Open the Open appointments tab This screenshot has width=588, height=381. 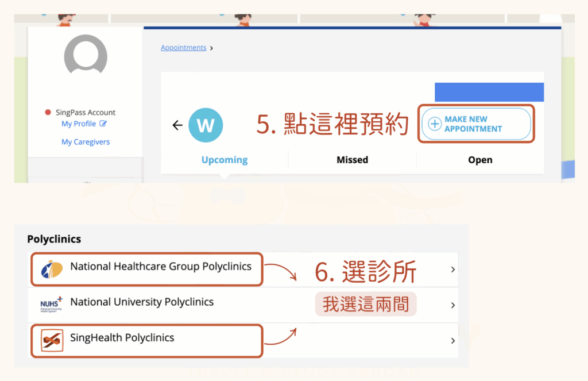[480, 160]
